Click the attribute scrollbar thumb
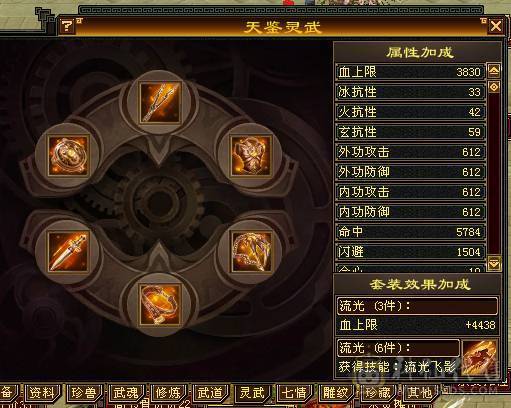This screenshot has height=408, width=511. [x=494, y=87]
